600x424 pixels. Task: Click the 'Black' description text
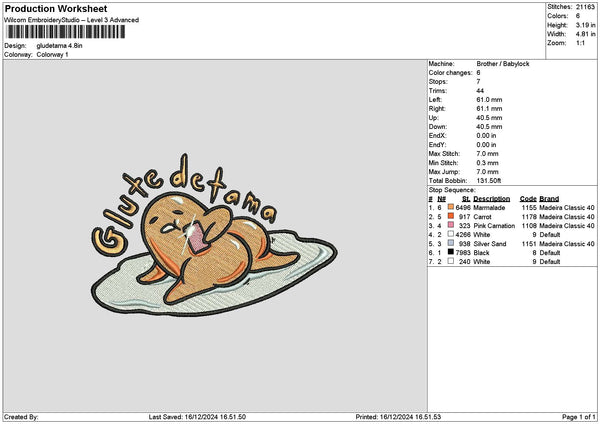(x=481, y=253)
